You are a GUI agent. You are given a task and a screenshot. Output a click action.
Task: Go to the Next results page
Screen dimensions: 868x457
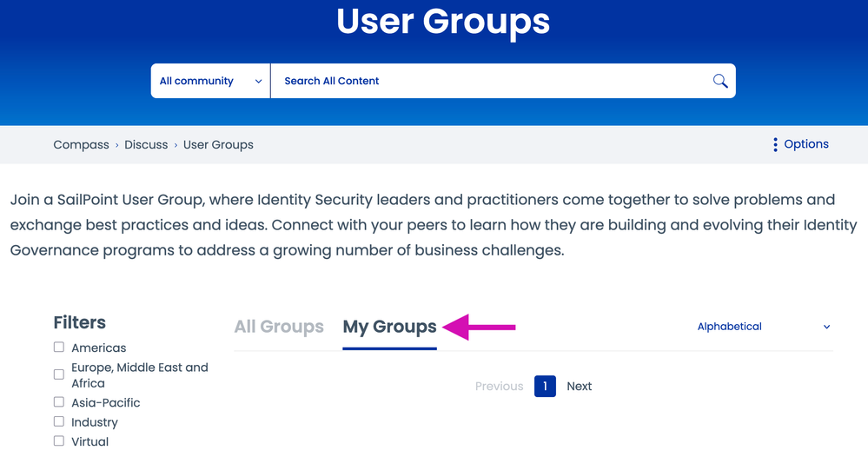click(x=579, y=387)
